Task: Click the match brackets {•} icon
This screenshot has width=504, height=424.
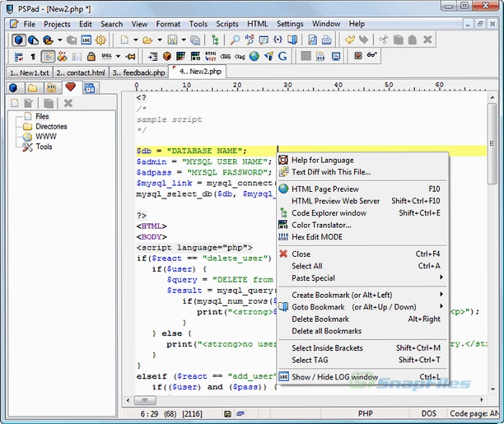Action: click(278, 40)
